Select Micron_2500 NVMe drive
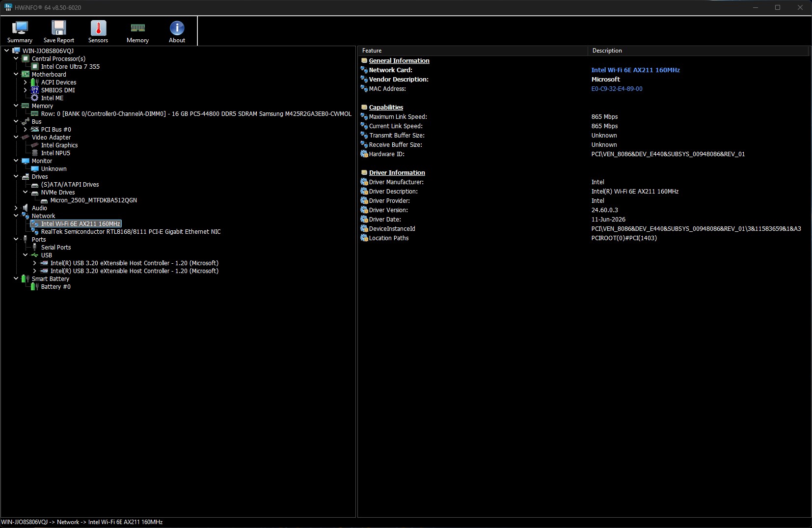 93,200
